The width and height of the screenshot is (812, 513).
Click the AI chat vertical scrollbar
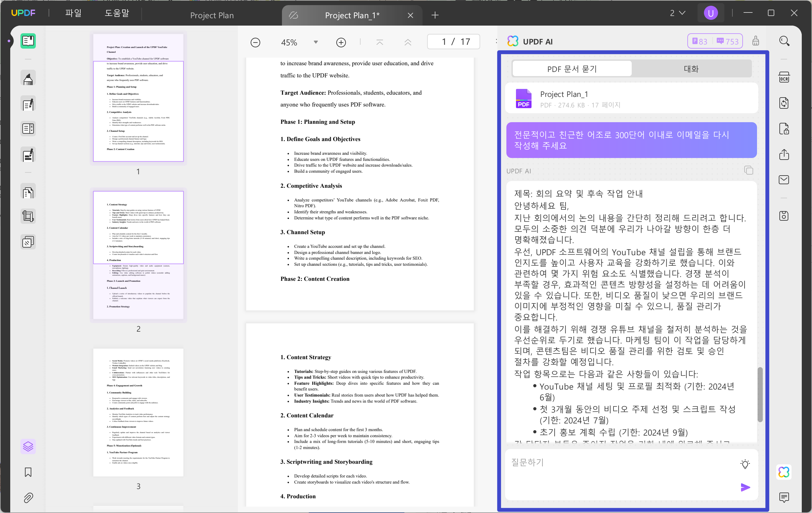point(760,395)
